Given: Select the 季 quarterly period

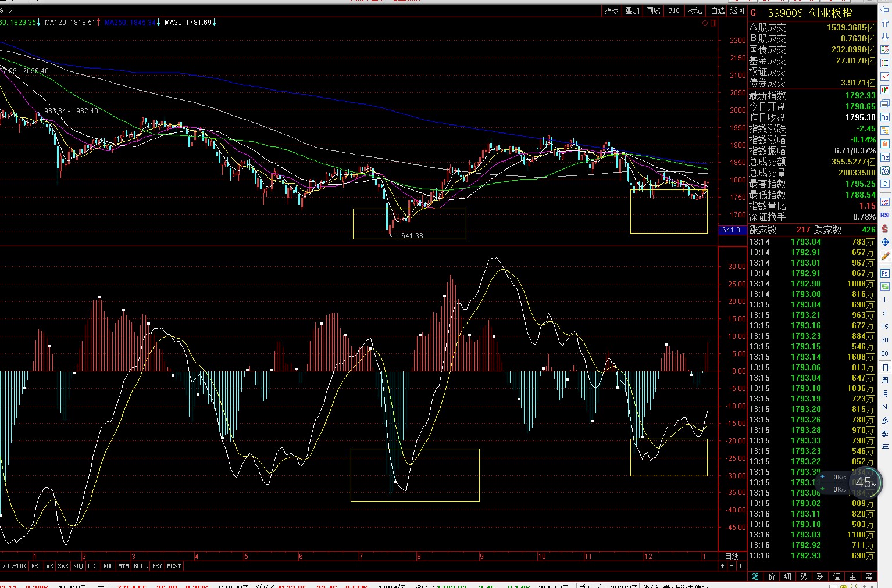Looking at the screenshot, I should click(x=885, y=433).
